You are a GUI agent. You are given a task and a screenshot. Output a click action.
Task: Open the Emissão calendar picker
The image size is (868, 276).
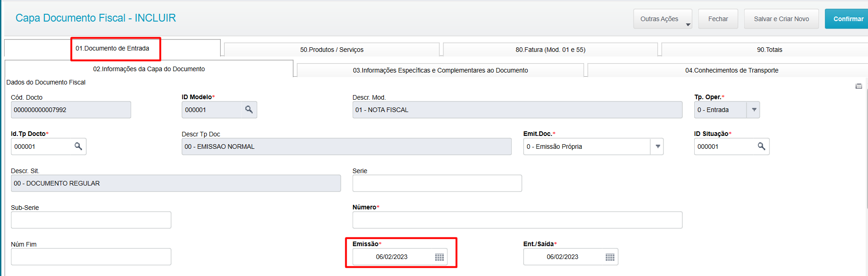[439, 257]
